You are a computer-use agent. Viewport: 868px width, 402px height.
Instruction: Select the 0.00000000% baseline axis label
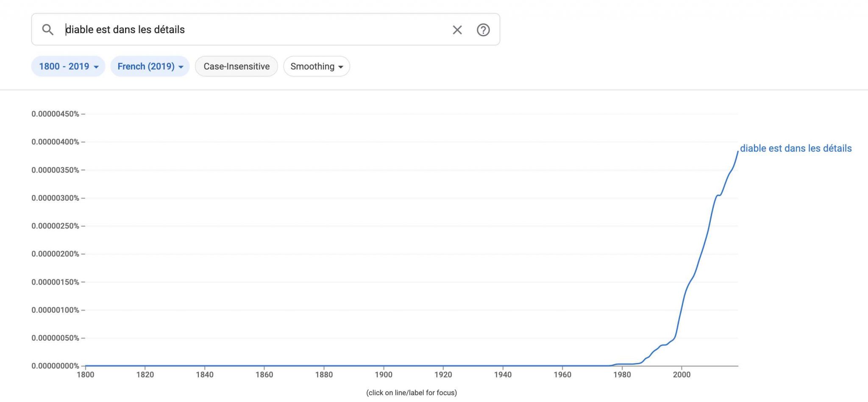click(x=55, y=366)
